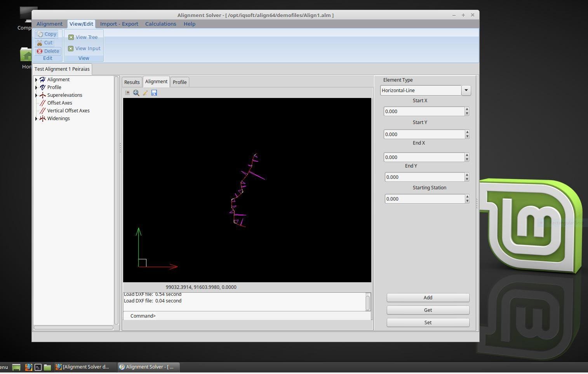588x374 pixels.
Task: Open the Element Type dropdown
Action: [x=466, y=90]
